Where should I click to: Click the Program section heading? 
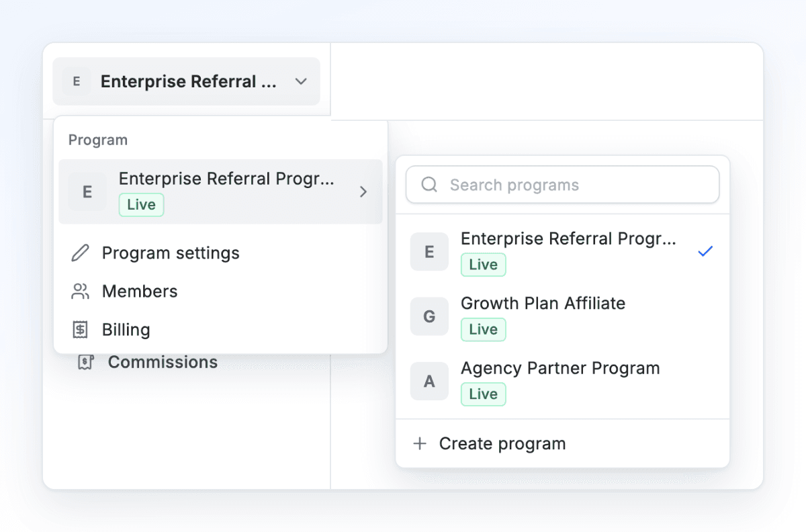click(98, 140)
